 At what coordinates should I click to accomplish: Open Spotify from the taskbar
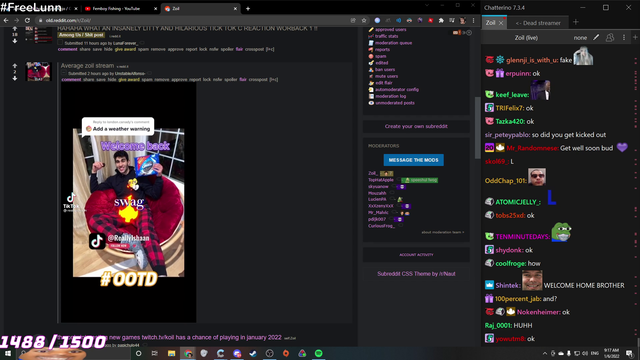tap(318, 353)
